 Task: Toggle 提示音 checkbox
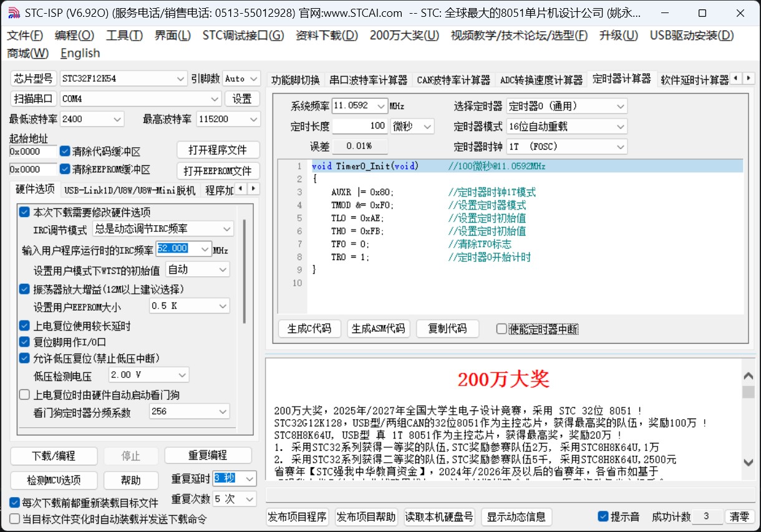(x=603, y=516)
